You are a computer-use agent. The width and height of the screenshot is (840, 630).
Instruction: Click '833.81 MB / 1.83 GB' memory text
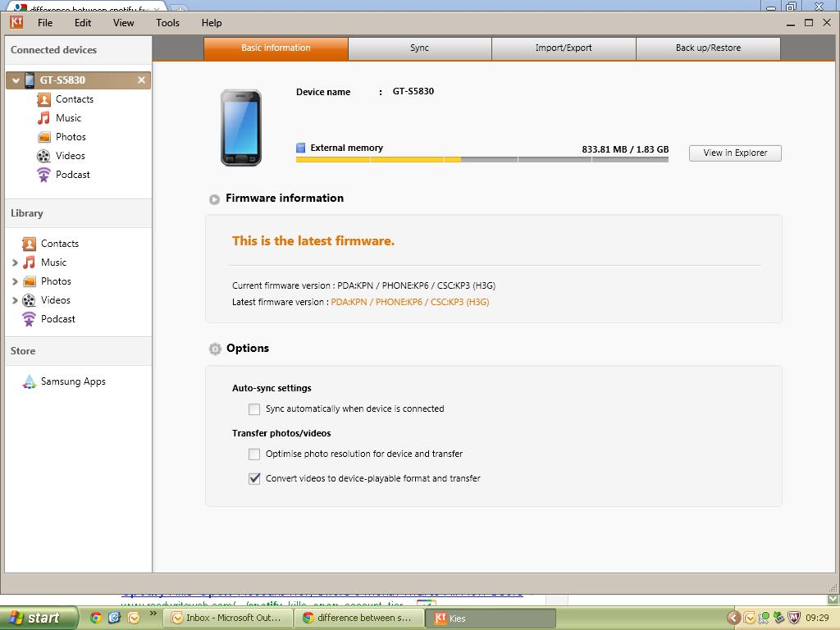625,149
